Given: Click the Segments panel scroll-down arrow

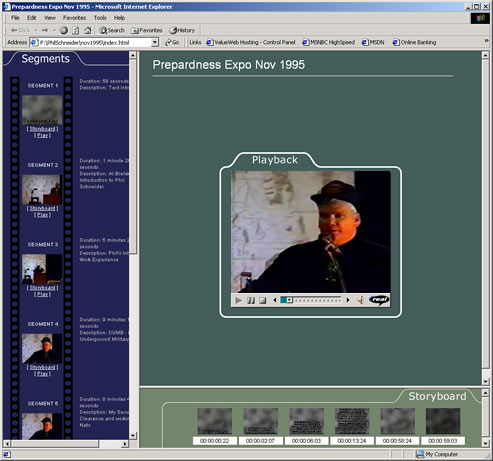Looking at the screenshot, I should coord(133,436).
